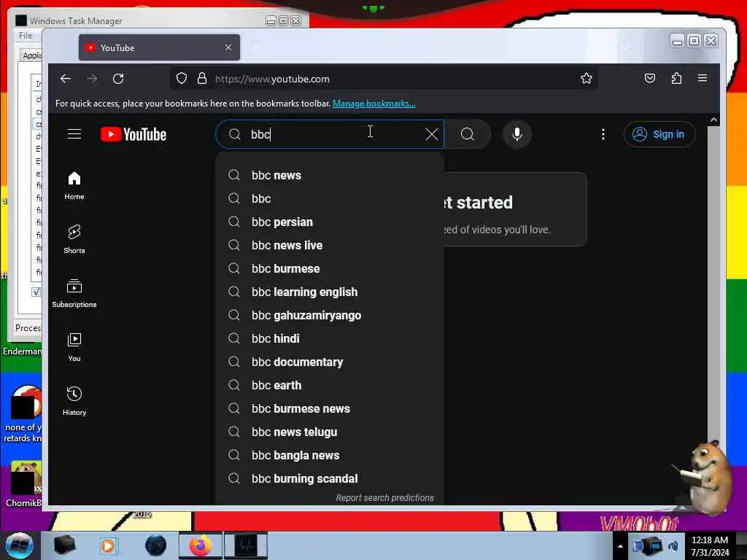Tick the checkbox in Task Manager window
Viewport: 747px width, 560px height.
coord(36,292)
